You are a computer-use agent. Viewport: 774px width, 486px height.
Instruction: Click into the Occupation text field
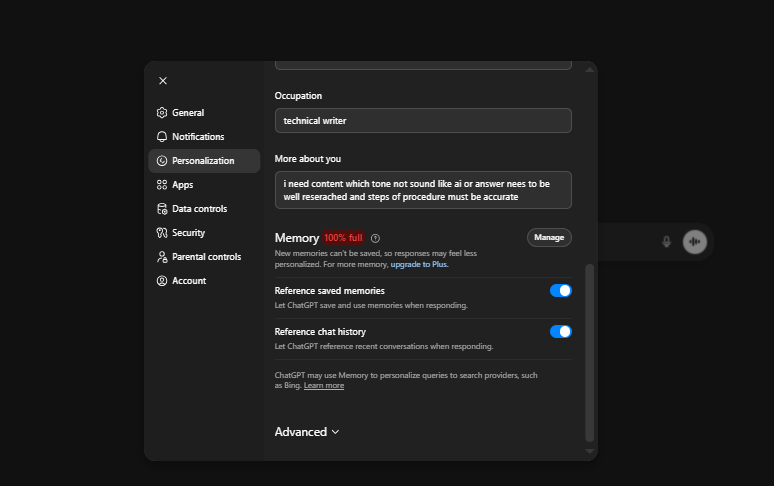(x=423, y=121)
